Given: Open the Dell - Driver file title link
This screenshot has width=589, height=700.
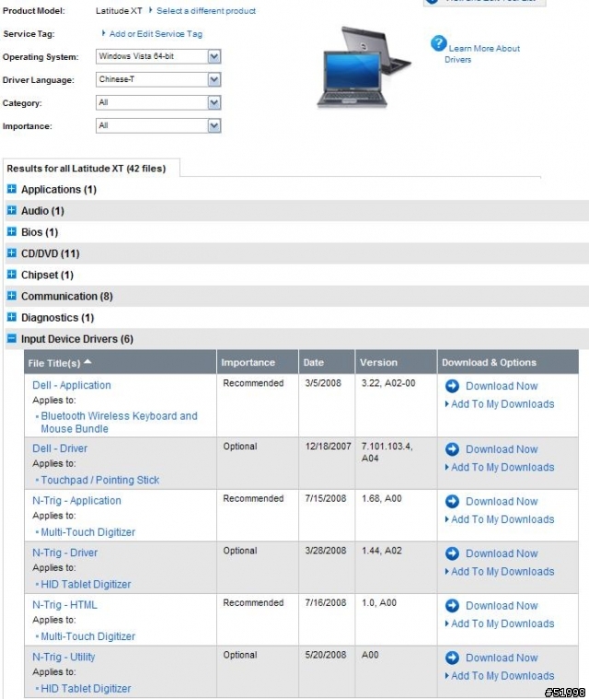Looking at the screenshot, I should (x=60, y=449).
